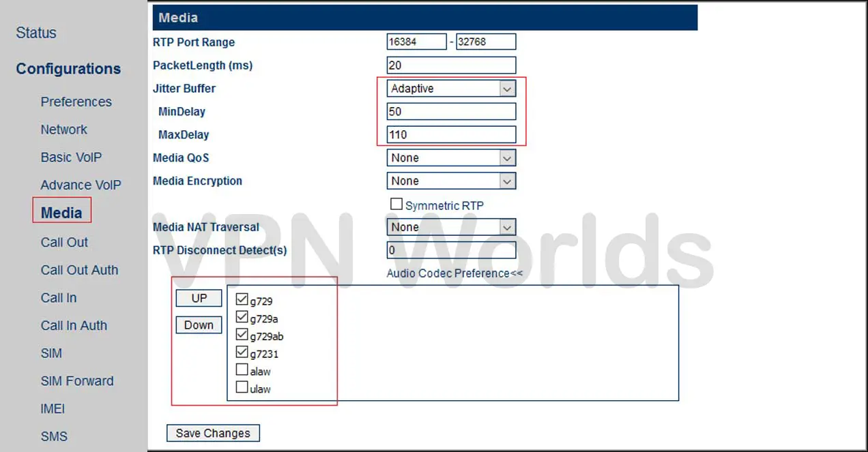Open the Advance VoIP settings
This screenshot has height=452, width=868.
tap(81, 185)
